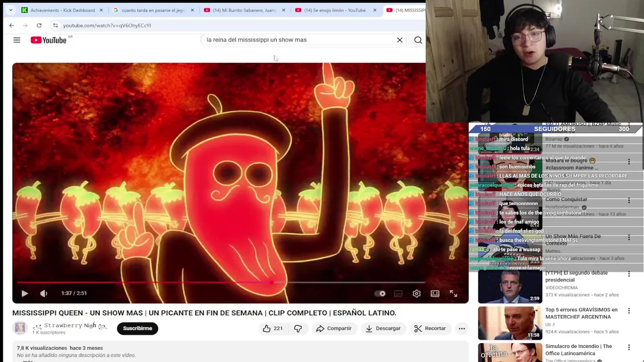Open the Strawberry Night channel name
644x362 pixels.
[x=69, y=325]
